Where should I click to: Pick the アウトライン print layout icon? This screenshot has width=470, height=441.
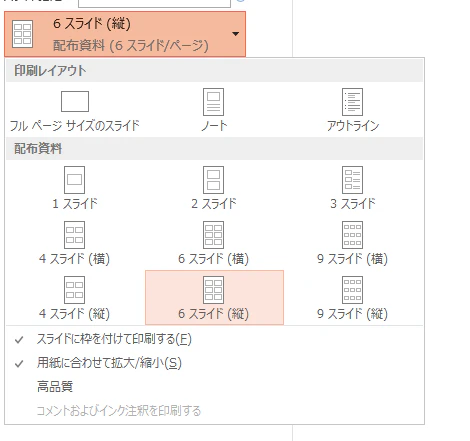tap(352, 102)
